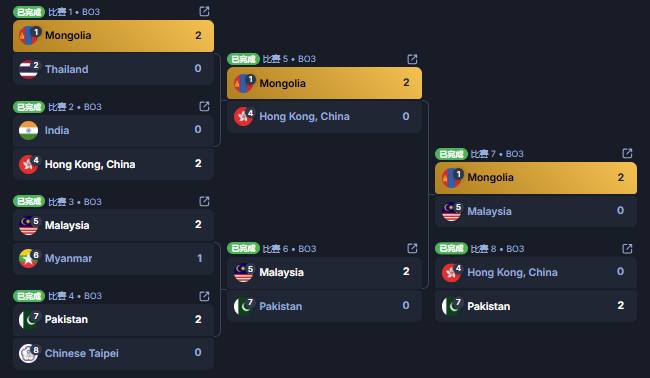The image size is (650, 378).
Task: Click Malaysia team name in match 6
Action: (281, 272)
